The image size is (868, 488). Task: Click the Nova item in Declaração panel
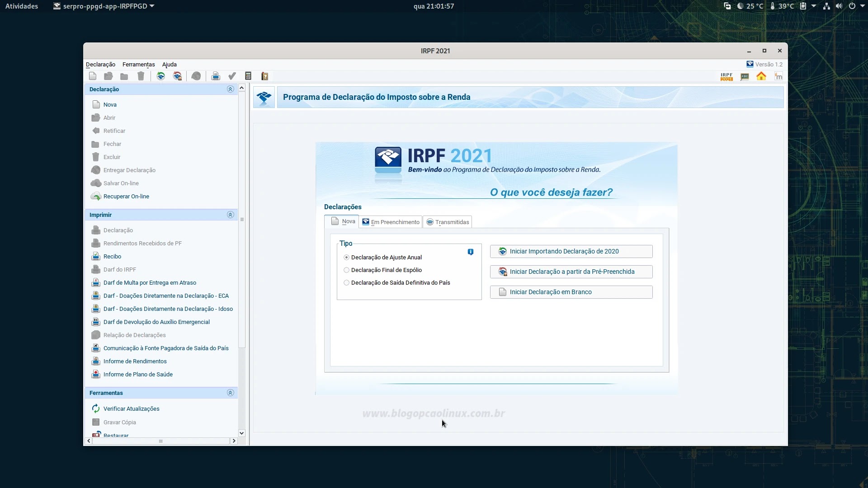(x=110, y=104)
